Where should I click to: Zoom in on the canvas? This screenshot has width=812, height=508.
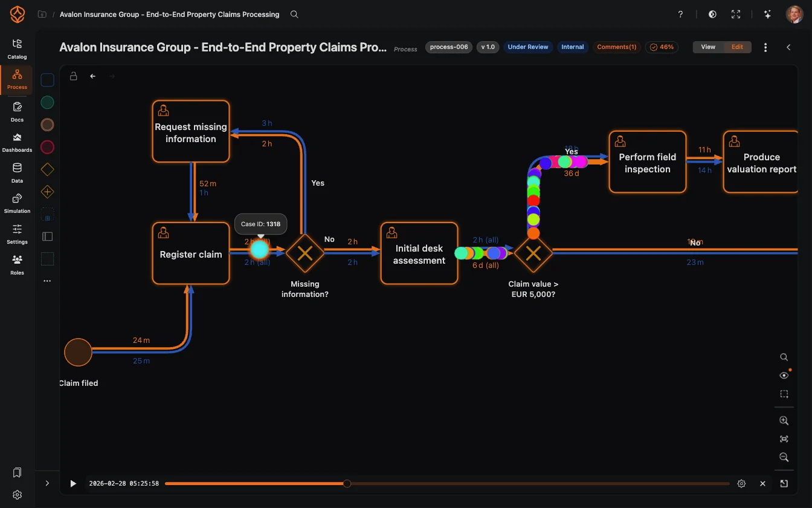point(784,420)
